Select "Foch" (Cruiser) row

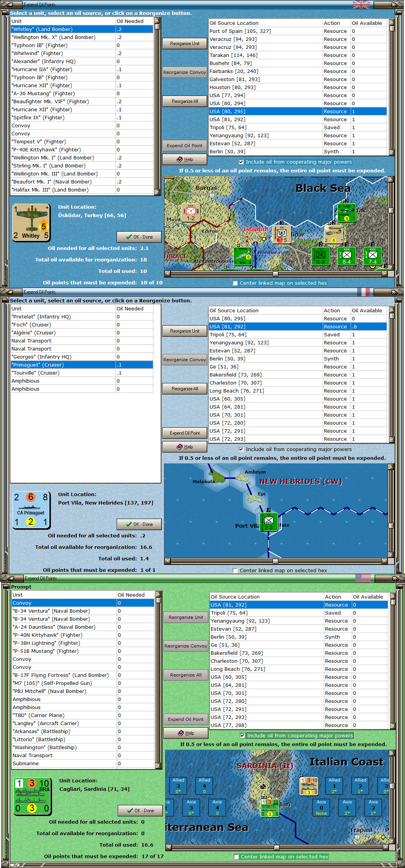tap(82, 325)
